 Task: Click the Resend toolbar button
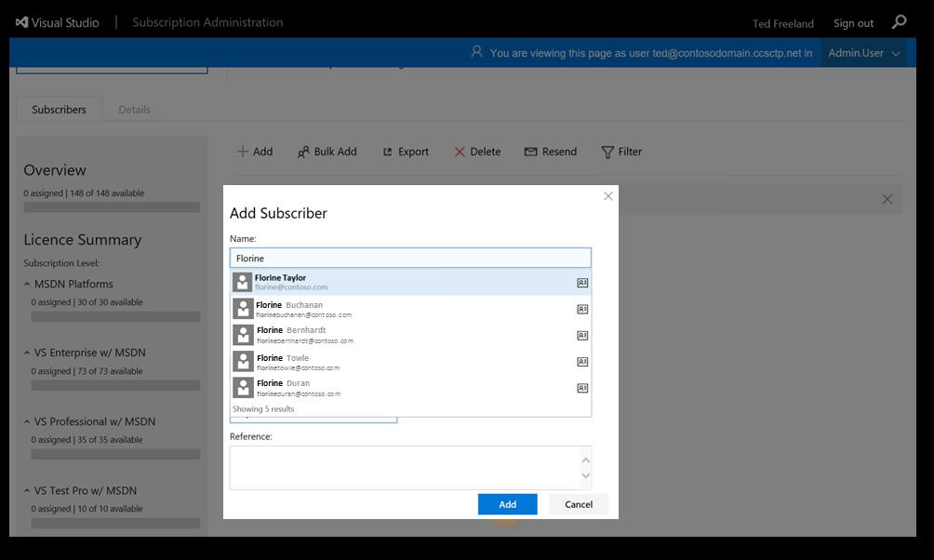click(551, 152)
